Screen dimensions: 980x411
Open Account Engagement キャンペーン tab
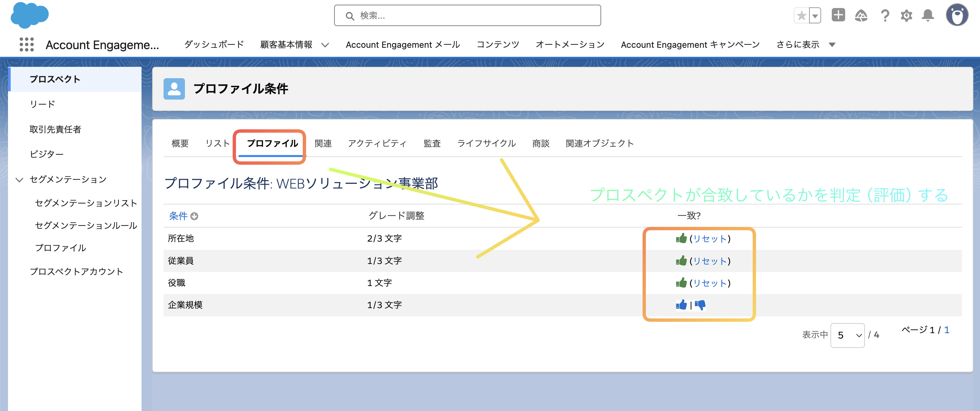pos(690,44)
